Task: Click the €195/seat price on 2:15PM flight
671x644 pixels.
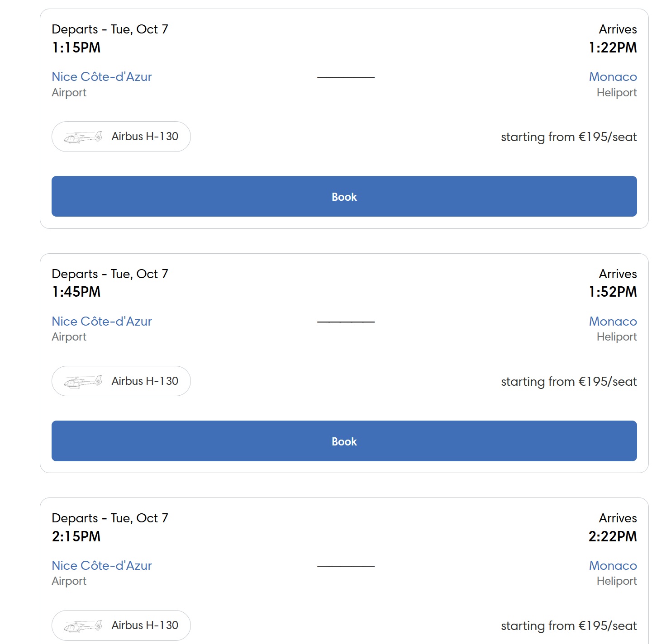Action: click(x=608, y=626)
